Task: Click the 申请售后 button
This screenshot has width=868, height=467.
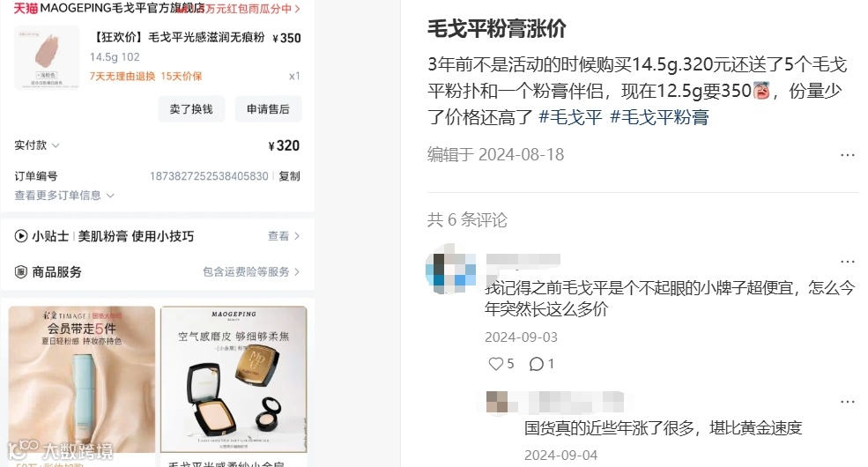Action: (x=269, y=109)
